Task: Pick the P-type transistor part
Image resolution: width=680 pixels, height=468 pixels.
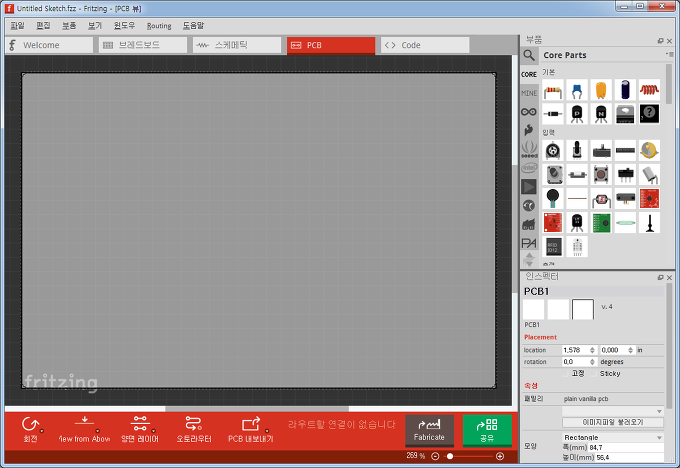Action: (x=577, y=114)
